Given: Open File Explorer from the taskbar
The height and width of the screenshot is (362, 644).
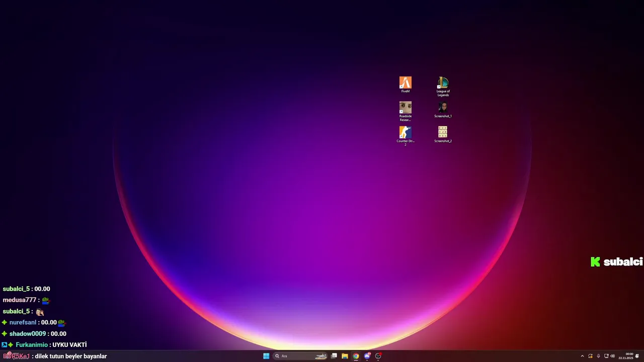Looking at the screenshot, I should pos(345,356).
